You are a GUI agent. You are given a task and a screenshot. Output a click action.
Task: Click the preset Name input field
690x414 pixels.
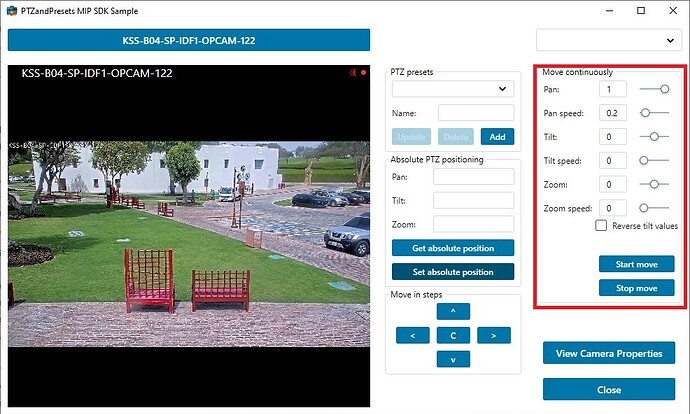[475, 113]
